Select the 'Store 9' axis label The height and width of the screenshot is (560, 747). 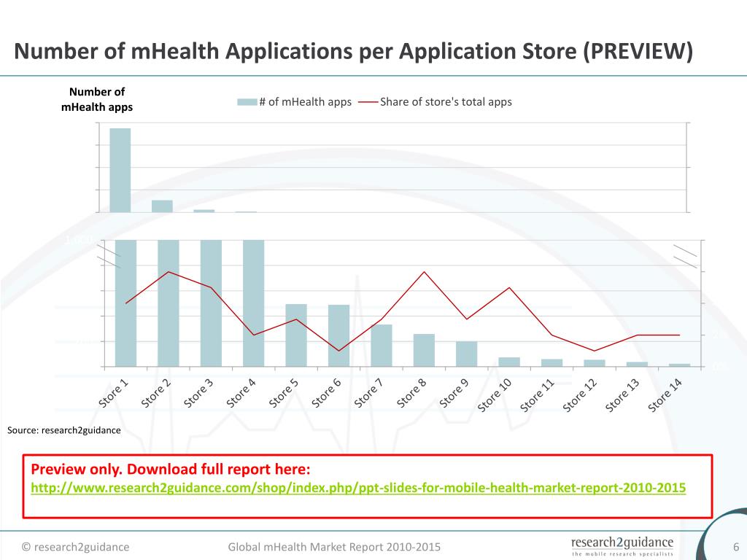click(454, 393)
